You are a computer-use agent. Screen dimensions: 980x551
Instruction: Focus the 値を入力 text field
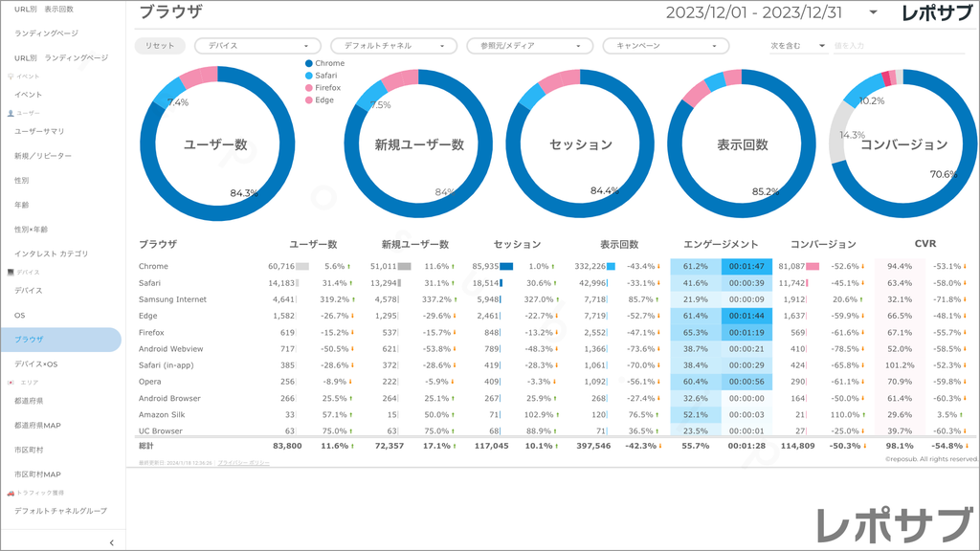click(900, 46)
